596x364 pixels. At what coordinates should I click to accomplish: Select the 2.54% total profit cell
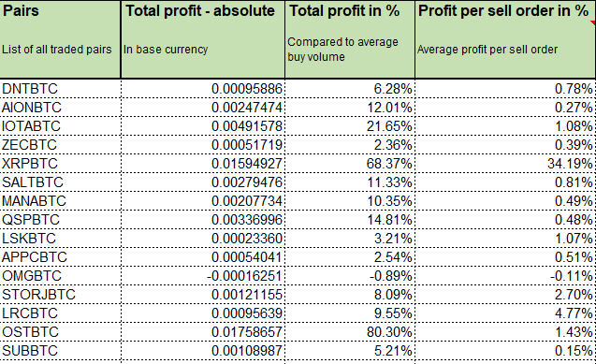click(350, 256)
